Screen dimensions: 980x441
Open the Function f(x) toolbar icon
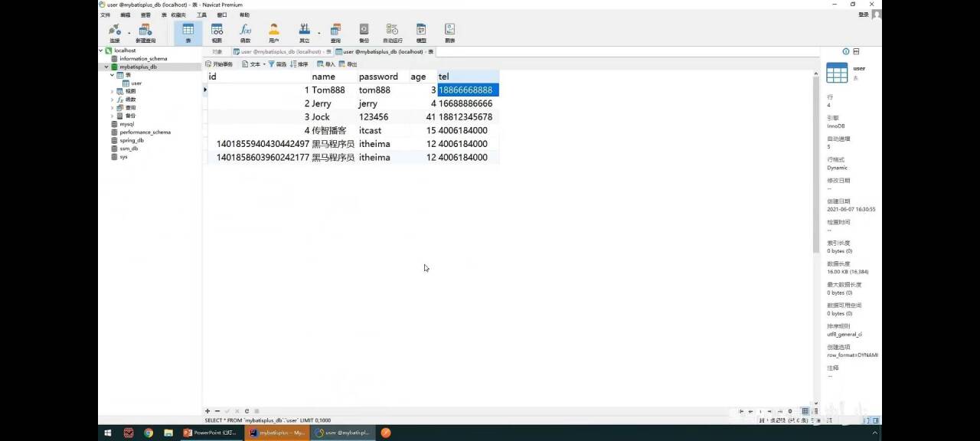245,32
